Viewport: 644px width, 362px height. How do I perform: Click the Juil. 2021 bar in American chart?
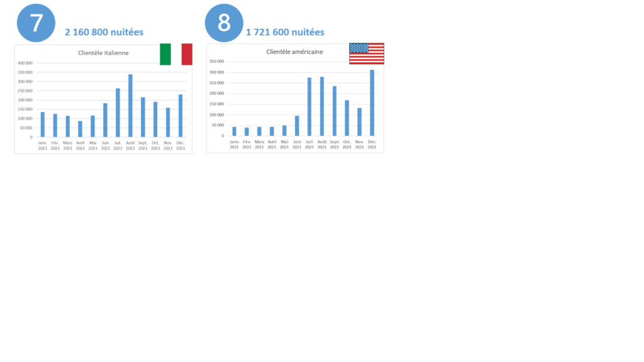309,107
